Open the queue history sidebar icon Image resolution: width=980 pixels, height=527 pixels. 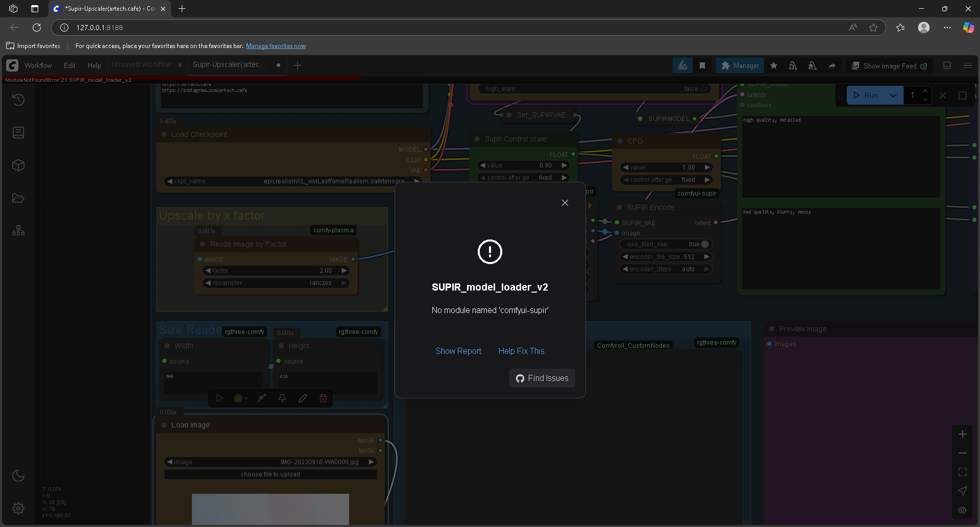click(18, 100)
